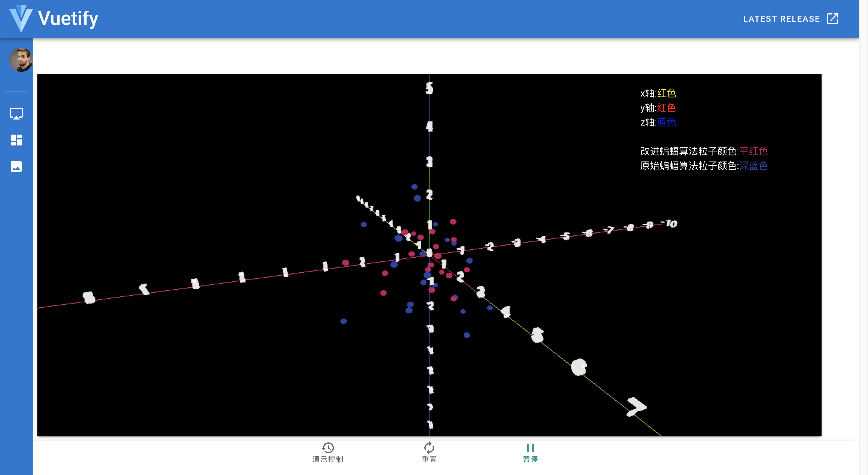
Task: Open the image gallery sidebar icon
Action: coord(16,167)
